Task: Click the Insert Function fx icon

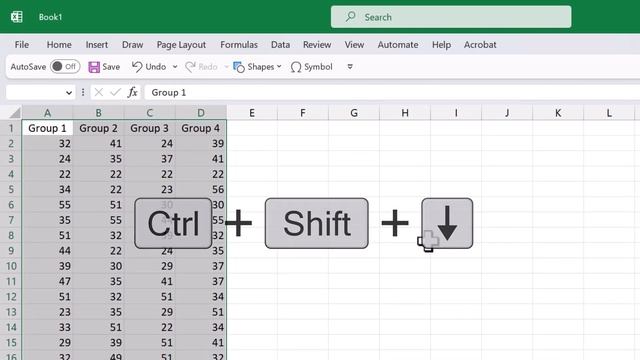Action: (132, 92)
